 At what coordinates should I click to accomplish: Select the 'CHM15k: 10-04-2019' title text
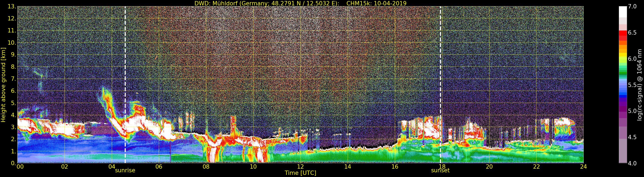(376, 3)
